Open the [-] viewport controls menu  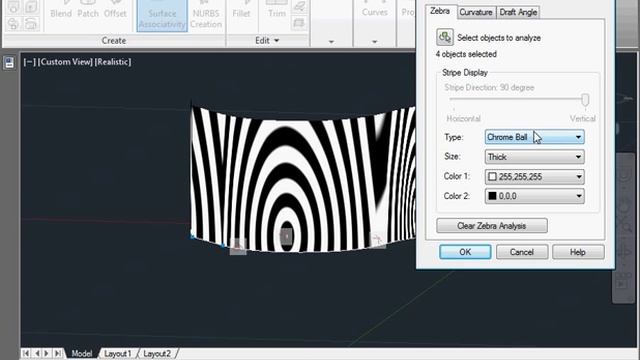pos(29,62)
